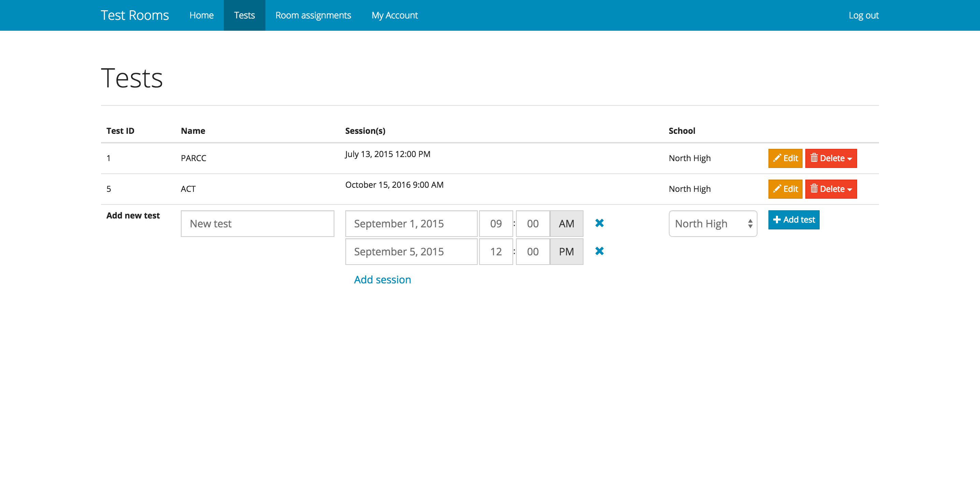The height and width of the screenshot is (480, 980).
Task: Click minutes field of the 09 AM session
Action: (533, 224)
